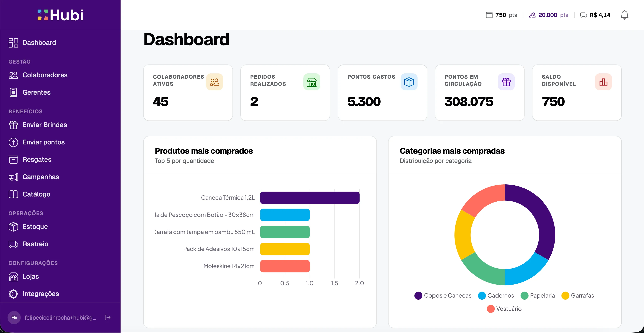Open Estoque via the box icon

point(13,227)
